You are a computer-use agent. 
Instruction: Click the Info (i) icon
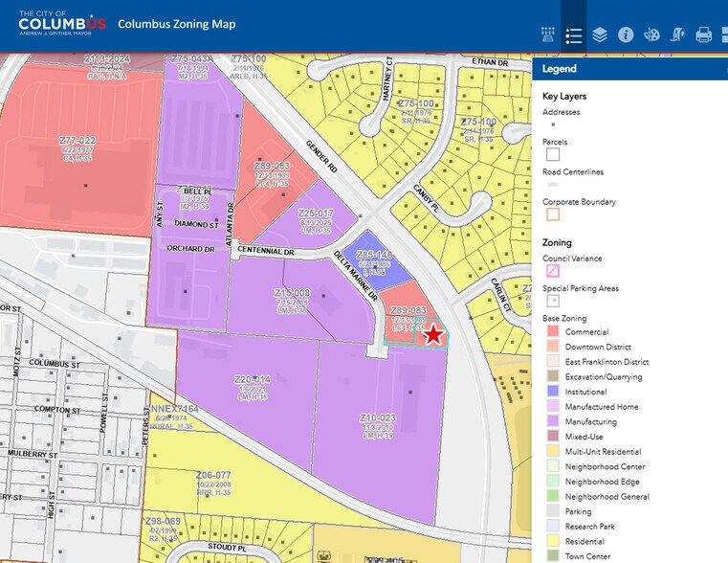(x=626, y=35)
